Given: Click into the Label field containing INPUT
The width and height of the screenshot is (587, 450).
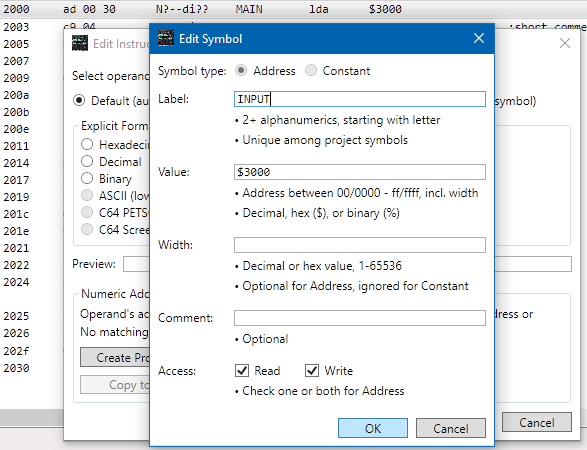Looking at the screenshot, I should click(x=360, y=99).
